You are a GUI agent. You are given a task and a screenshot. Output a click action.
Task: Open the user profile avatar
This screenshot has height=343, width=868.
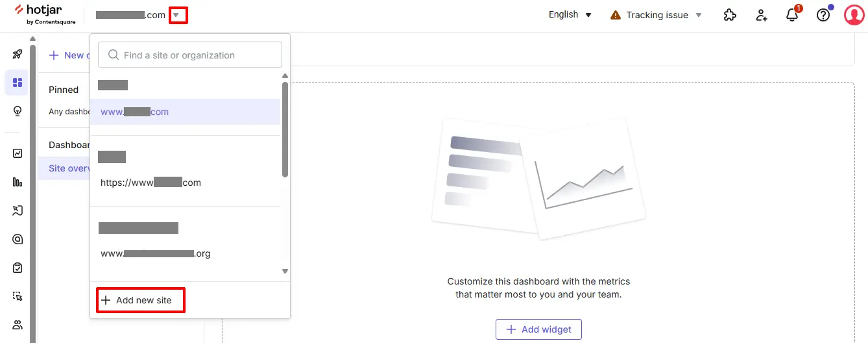click(854, 15)
